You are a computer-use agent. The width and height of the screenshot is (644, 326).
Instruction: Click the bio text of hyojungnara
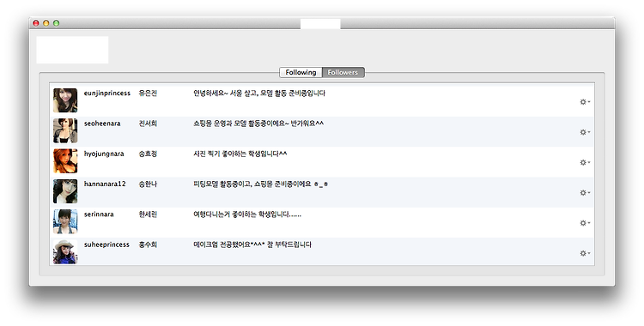tap(240, 154)
